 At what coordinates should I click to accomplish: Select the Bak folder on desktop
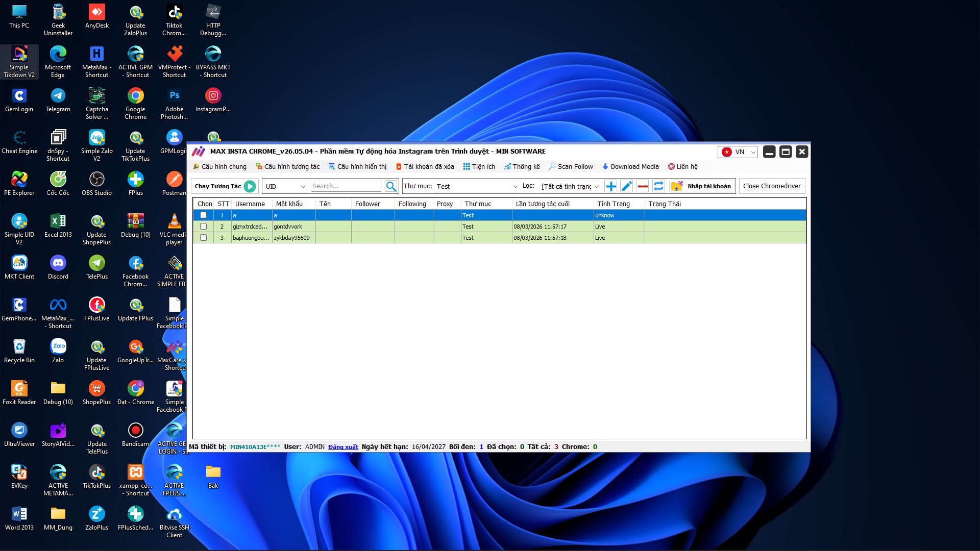213,477
